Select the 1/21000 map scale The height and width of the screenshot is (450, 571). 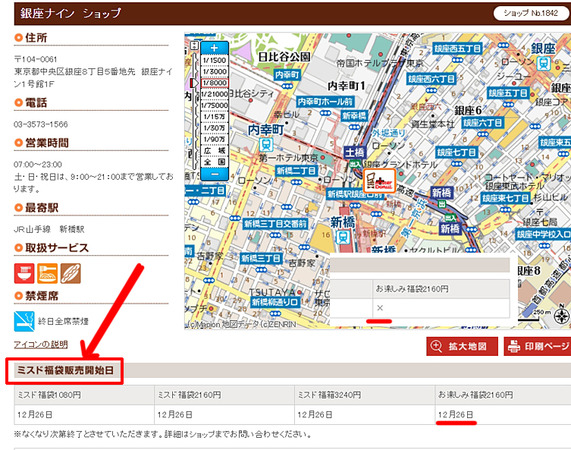(x=214, y=94)
